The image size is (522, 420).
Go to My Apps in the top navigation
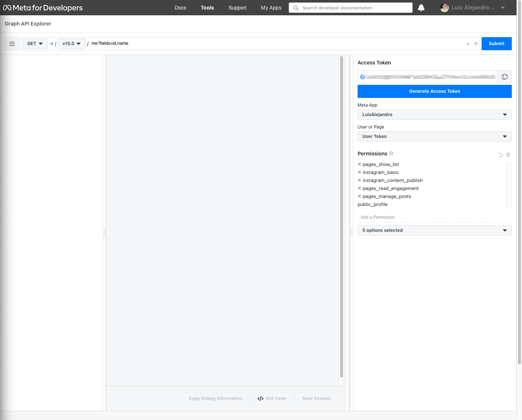tap(271, 8)
